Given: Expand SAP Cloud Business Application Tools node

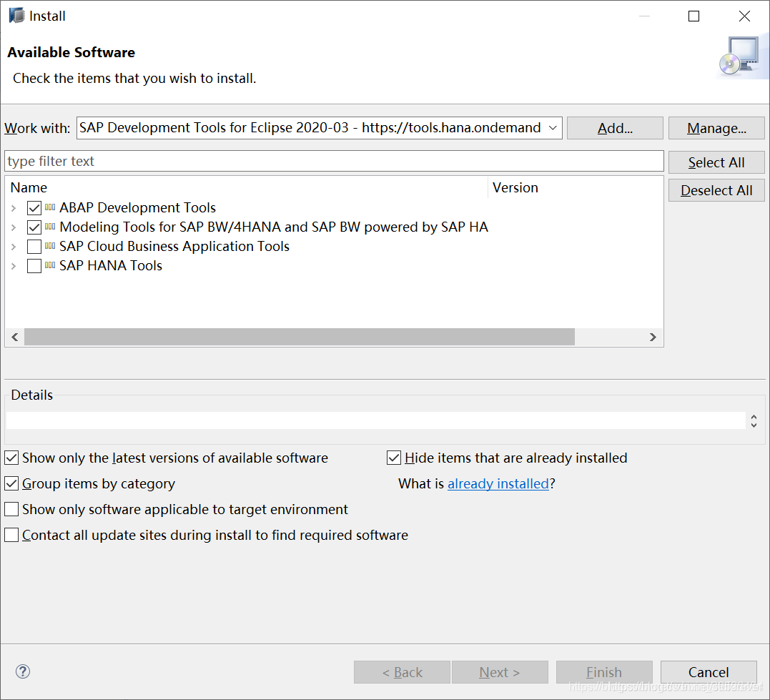Looking at the screenshot, I should [14, 247].
